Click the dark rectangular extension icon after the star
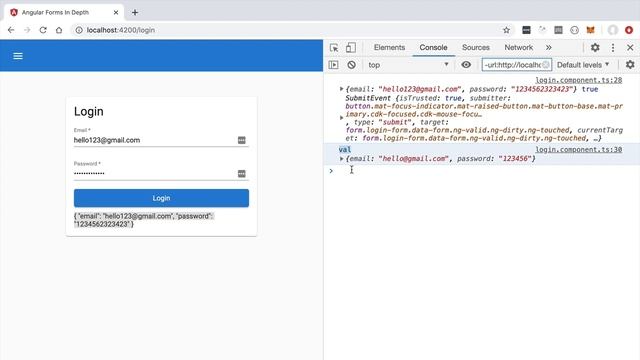 [526, 30]
